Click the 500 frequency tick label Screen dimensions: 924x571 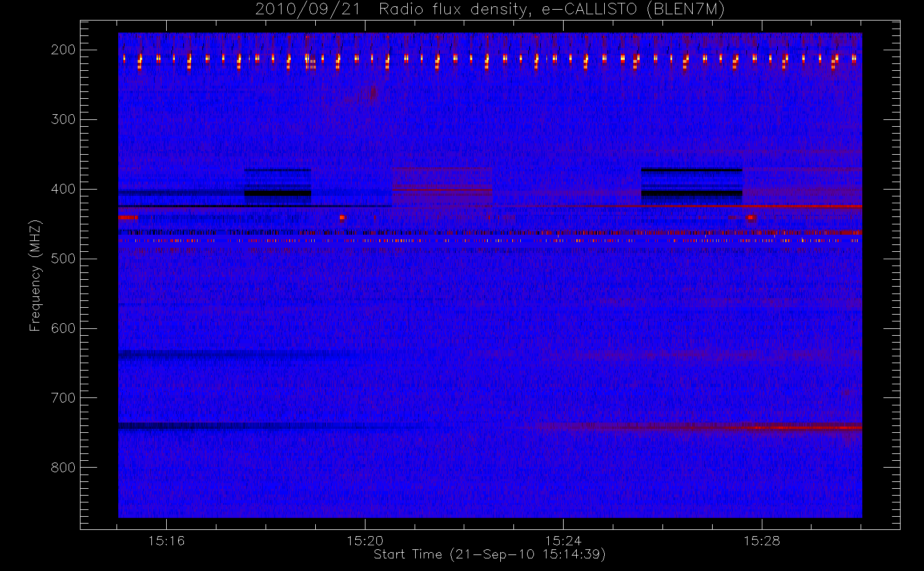(x=63, y=259)
